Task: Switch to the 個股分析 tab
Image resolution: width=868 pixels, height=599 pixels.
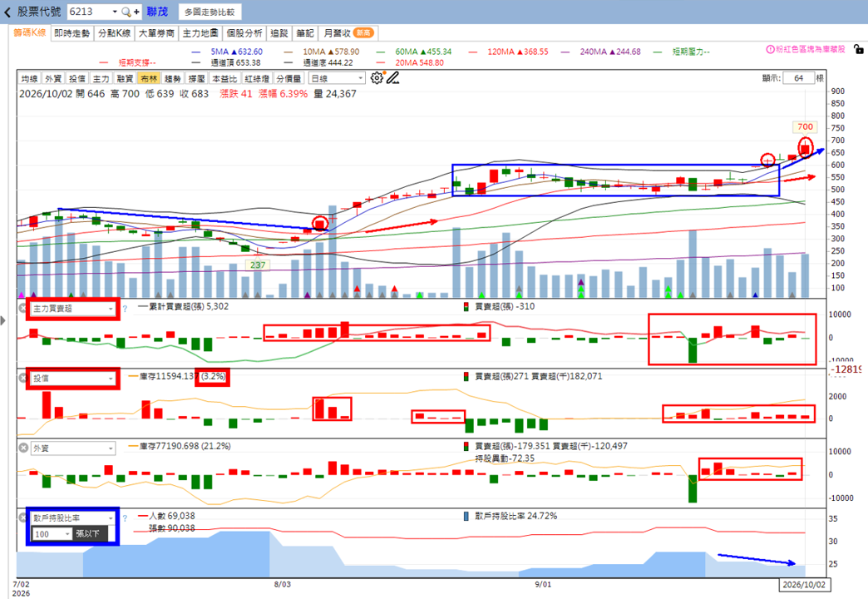Action: (x=244, y=33)
